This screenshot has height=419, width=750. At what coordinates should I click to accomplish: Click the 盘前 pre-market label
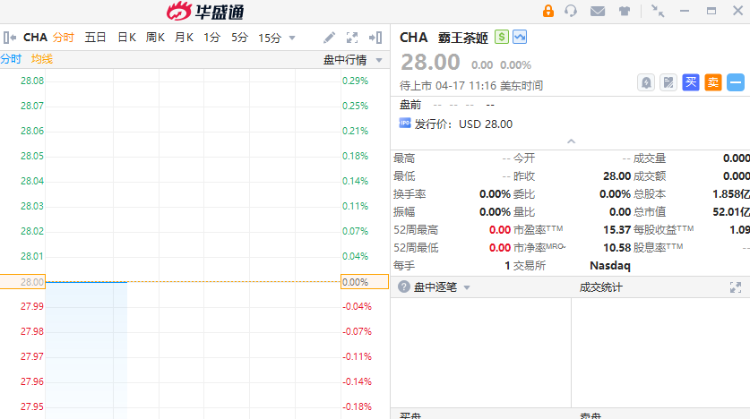[x=410, y=105]
